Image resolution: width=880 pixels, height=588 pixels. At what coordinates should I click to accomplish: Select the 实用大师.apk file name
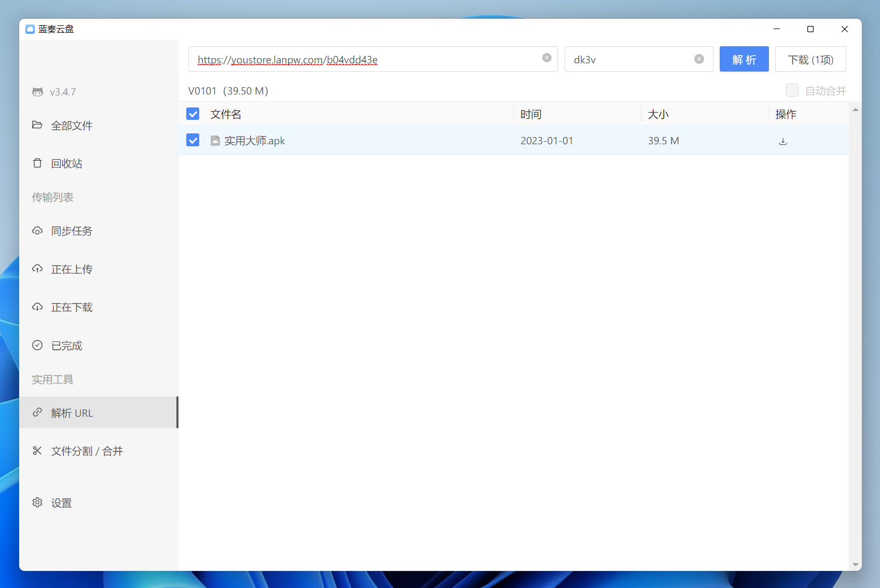tap(255, 141)
